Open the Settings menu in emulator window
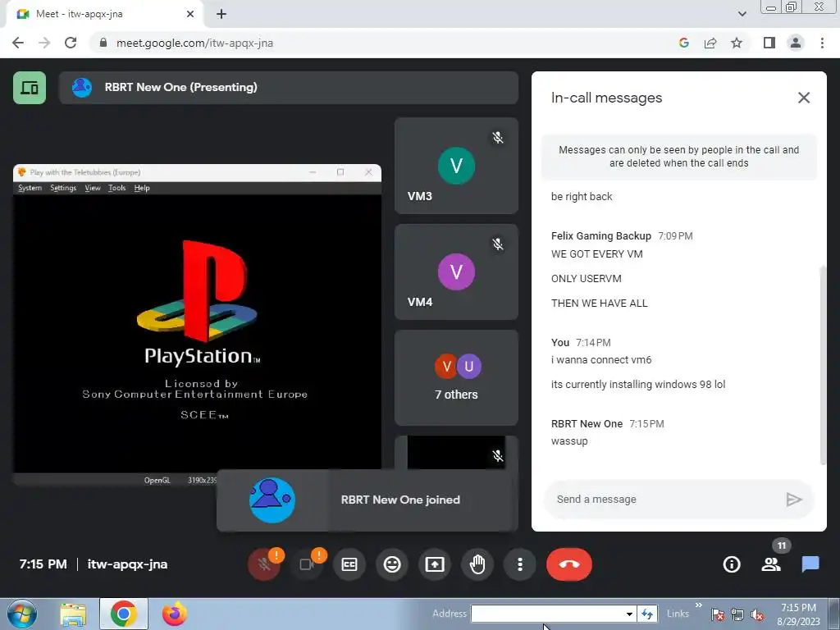This screenshot has height=630, width=840. click(63, 188)
